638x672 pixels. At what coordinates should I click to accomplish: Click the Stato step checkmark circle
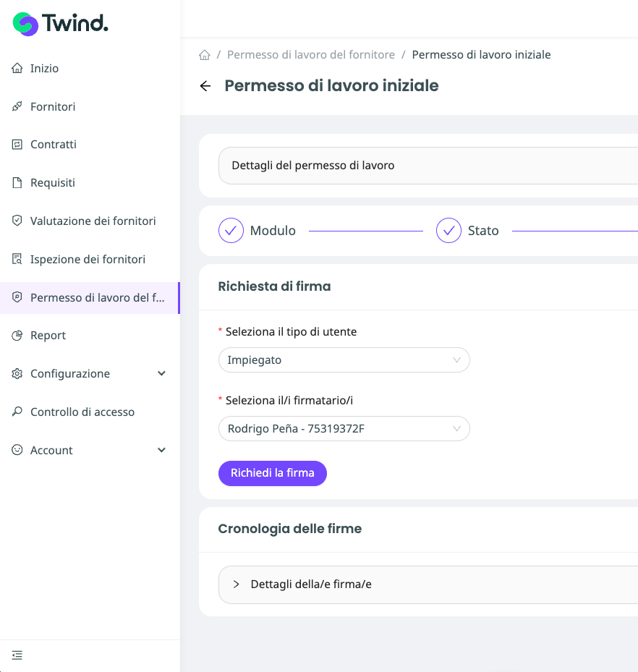[x=448, y=231]
